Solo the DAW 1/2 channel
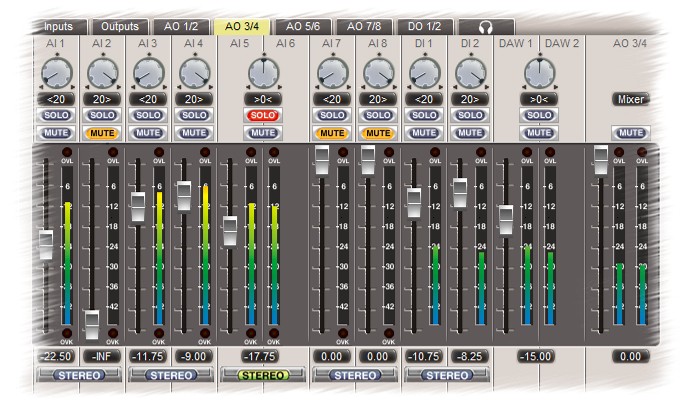The width and height of the screenshot is (688, 404). click(x=539, y=115)
